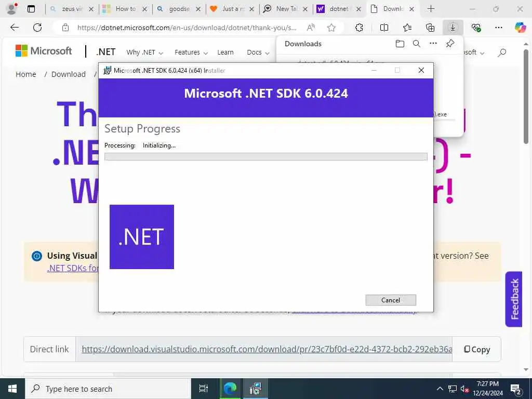Image resolution: width=532 pixels, height=399 pixels.
Task: Go to Download breadcrumb link
Action: click(68, 74)
